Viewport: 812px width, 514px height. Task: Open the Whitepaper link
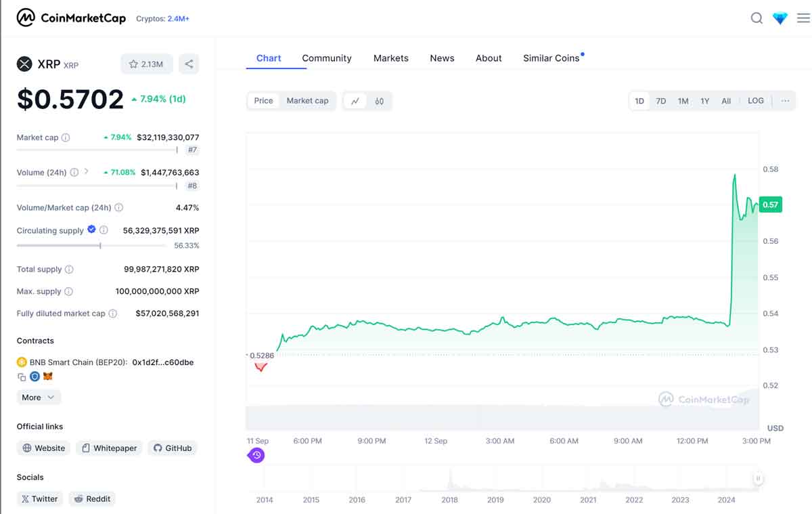[x=109, y=448]
